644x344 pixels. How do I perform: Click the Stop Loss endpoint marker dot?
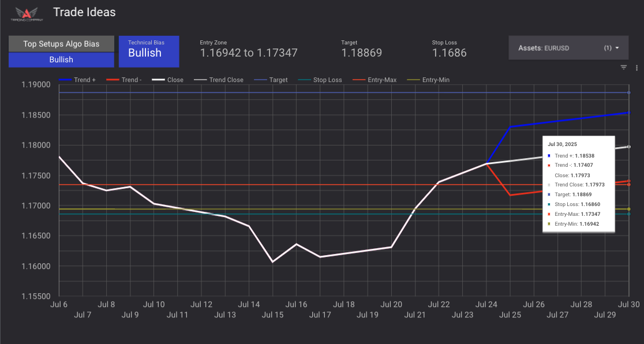point(628,214)
